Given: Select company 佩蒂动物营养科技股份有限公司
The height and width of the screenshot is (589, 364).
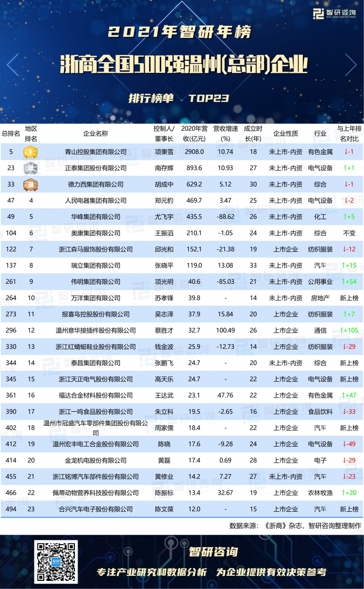Looking at the screenshot, I should point(96,493).
